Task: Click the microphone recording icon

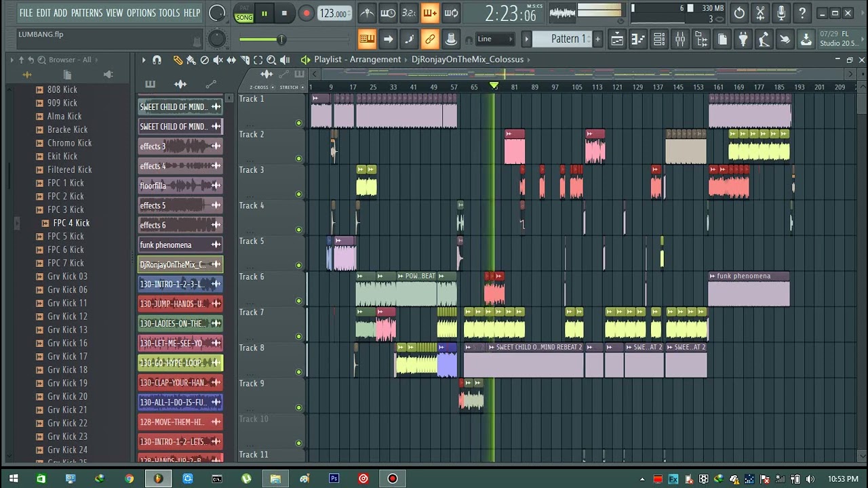Action: [781, 13]
